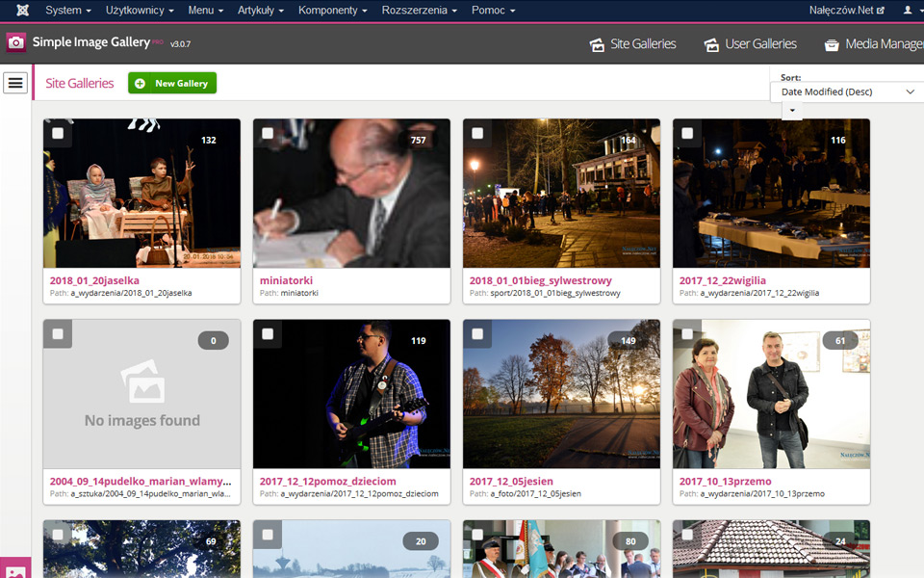Viewport: 924px width, 578px height.
Task: Open the System menu
Action: pyautogui.click(x=67, y=10)
